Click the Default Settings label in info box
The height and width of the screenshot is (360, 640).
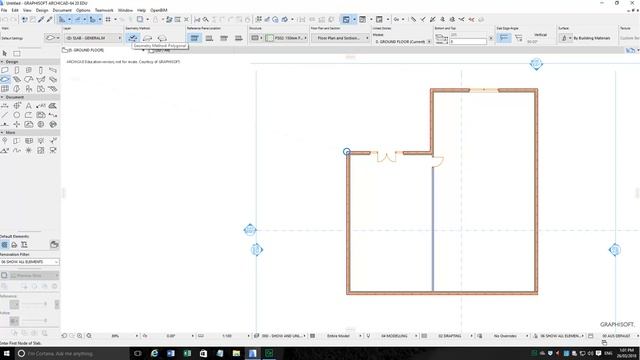12,38
